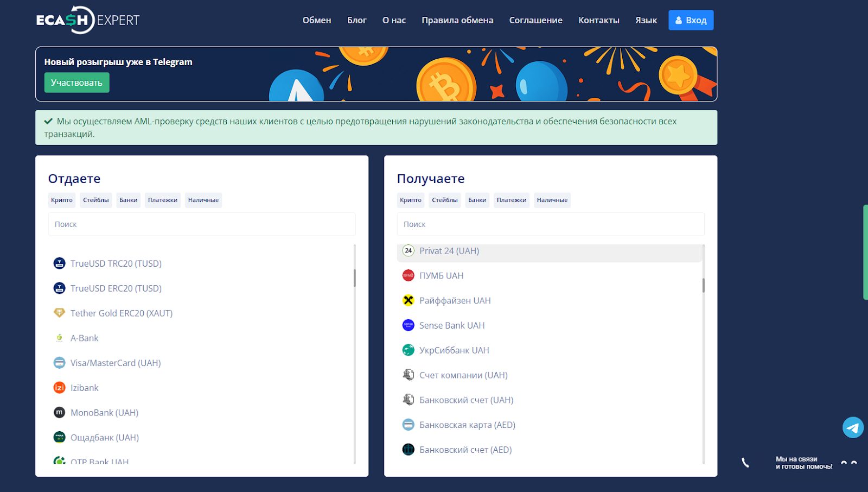This screenshot has height=492, width=868.
Task: Filter Отдаете list by Крипто
Action: coord(62,200)
